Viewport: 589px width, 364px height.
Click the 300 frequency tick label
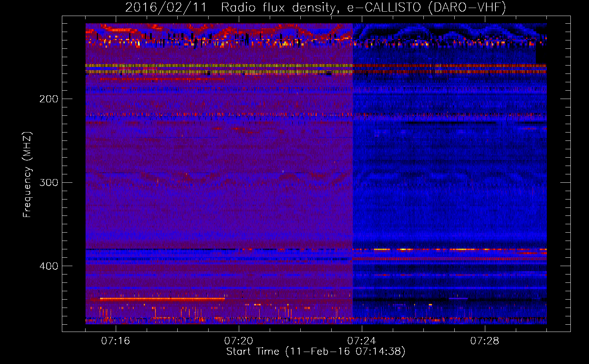click(49, 182)
